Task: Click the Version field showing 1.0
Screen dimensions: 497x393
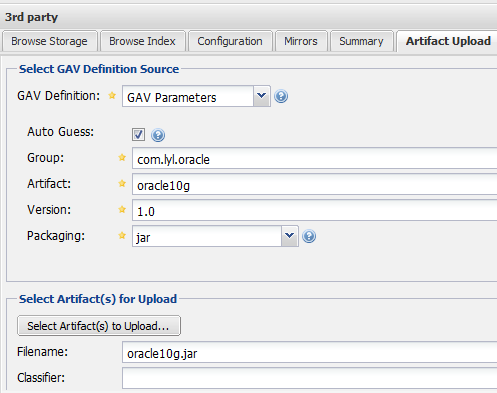Action: [315, 210]
